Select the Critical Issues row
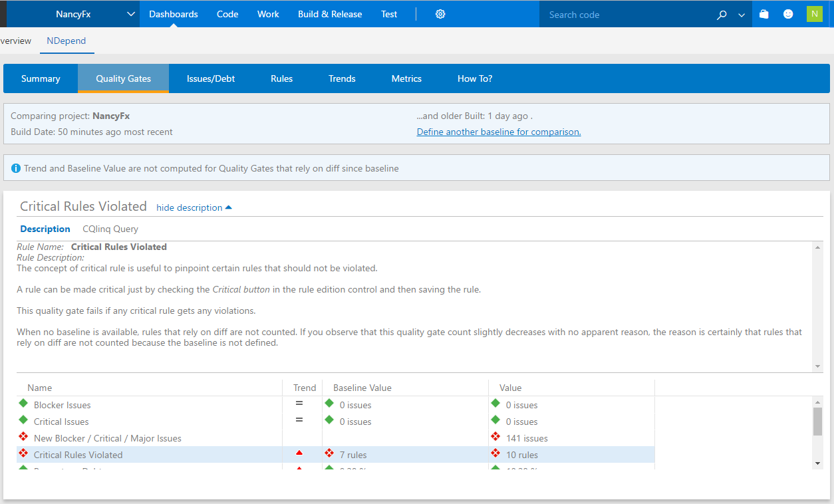Screen dimensions: 834x504 pos(61,421)
